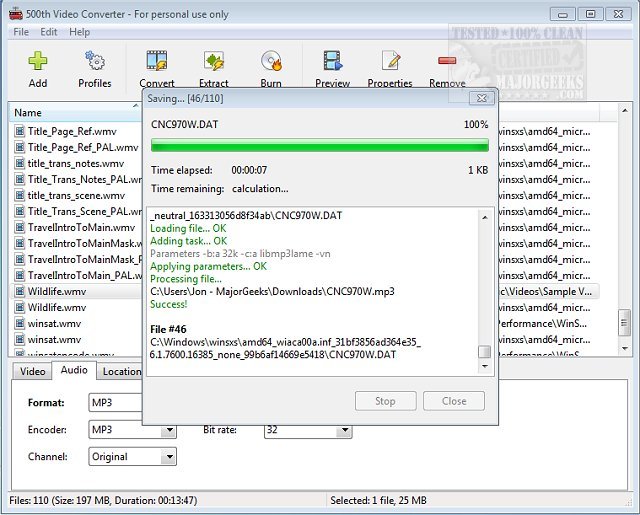
Task: Click the file icon beside Title_Page_Ref_PAL.wmv
Action: point(19,147)
